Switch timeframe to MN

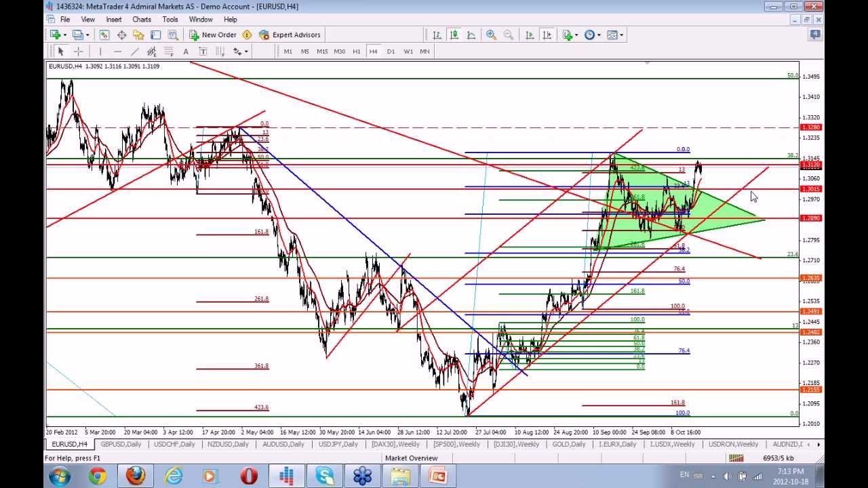(x=425, y=52)
